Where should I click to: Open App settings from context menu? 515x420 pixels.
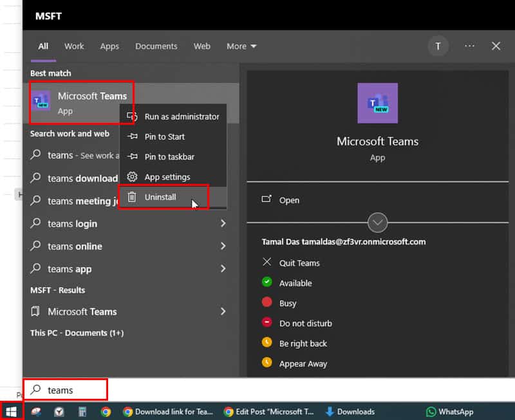(x=173, y=177)
